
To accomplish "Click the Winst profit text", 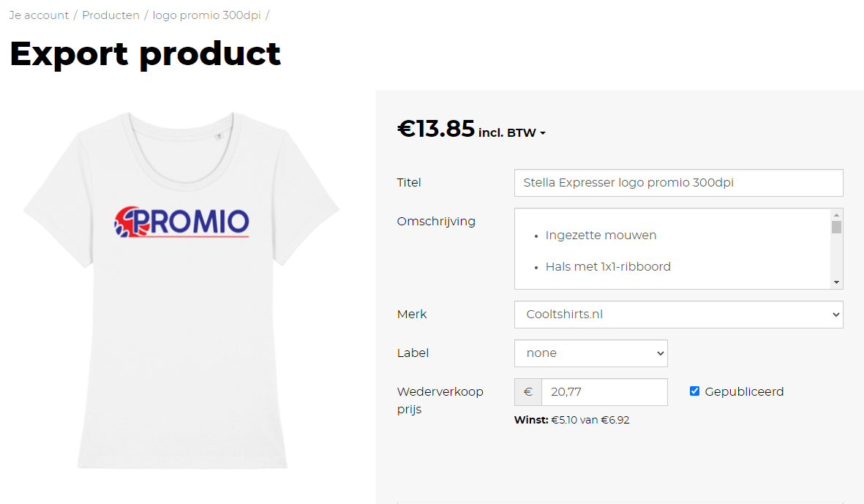I will pyautogui.click(x=571, y=420).
